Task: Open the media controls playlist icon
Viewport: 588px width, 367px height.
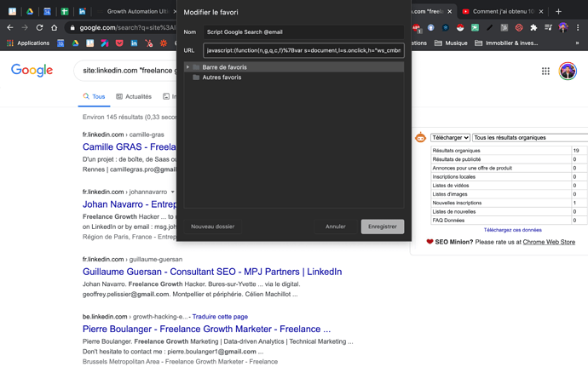Action: click(548, 27)
